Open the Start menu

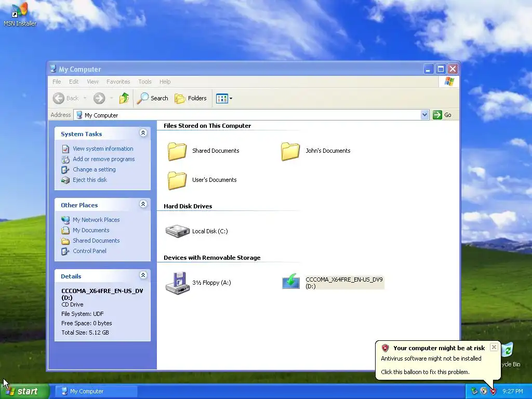point(24,391)
